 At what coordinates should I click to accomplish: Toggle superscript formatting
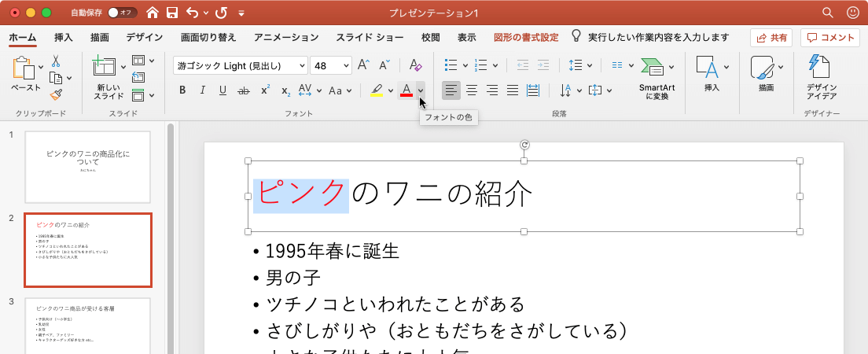coord(265,90)
